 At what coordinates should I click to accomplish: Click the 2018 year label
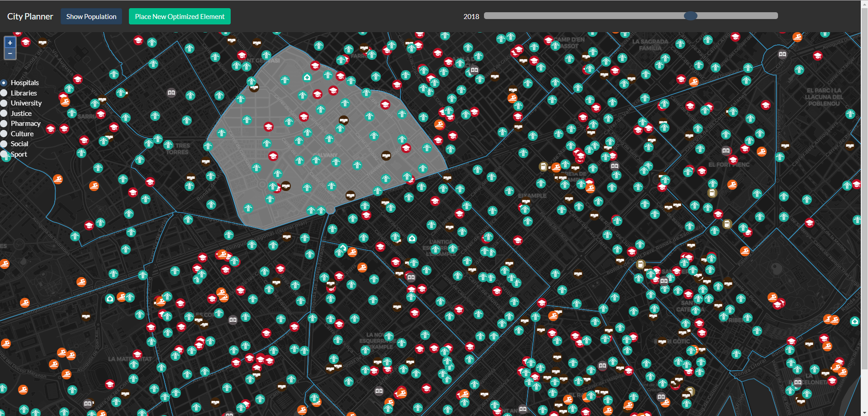click(471, 16)
